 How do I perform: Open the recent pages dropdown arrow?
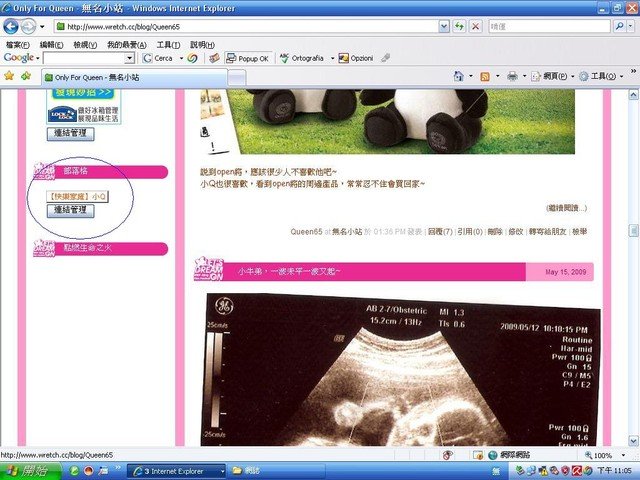pyautogui.click(x=42, y=27)
